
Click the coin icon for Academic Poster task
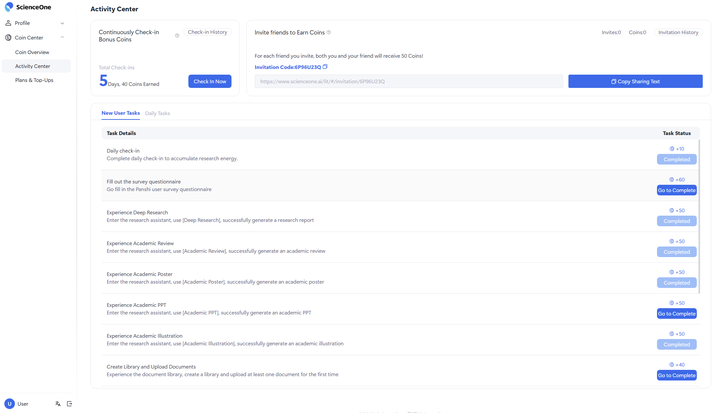pos(672,272)
